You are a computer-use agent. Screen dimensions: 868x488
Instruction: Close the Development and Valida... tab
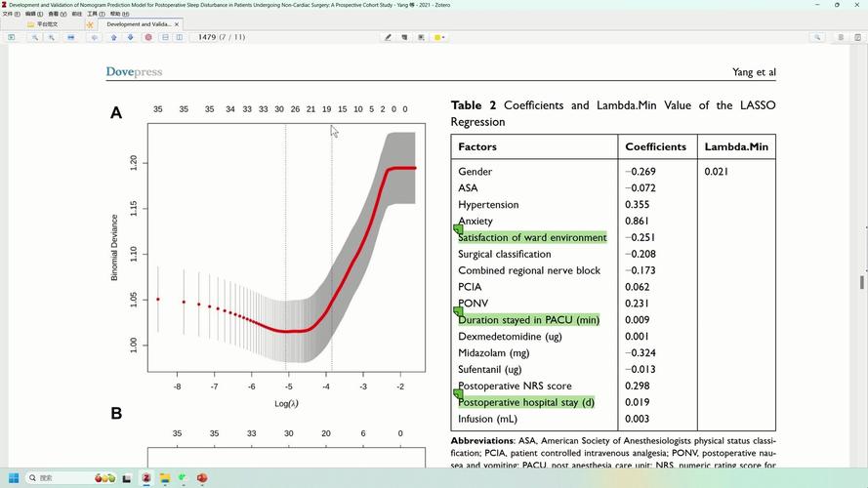[177, 24]
